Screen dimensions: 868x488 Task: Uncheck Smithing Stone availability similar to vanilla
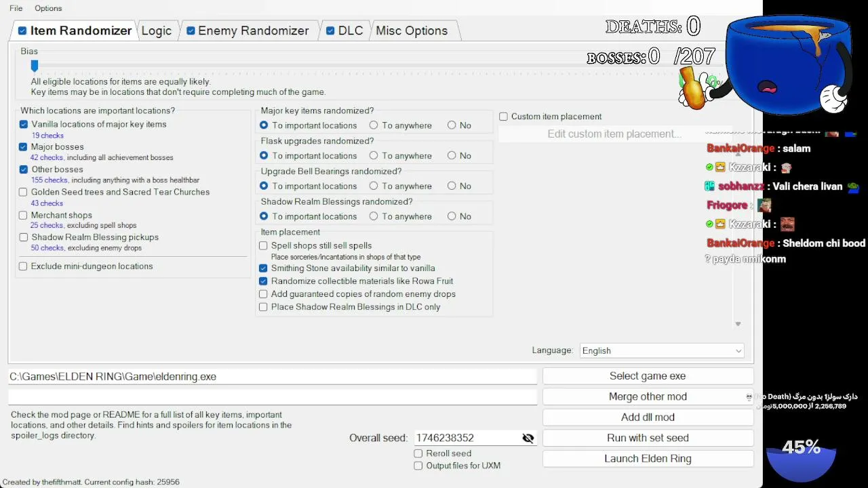pyautogui.click(x=263, y=268)
